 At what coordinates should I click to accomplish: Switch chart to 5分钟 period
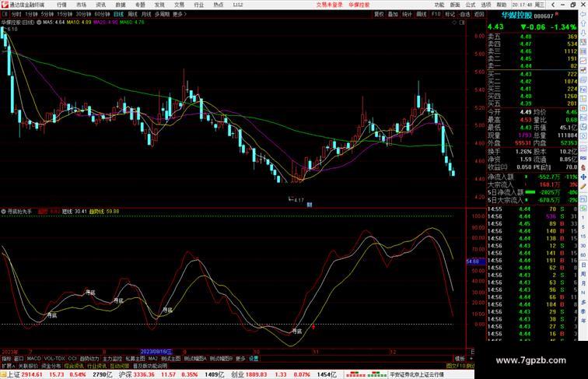47,14
